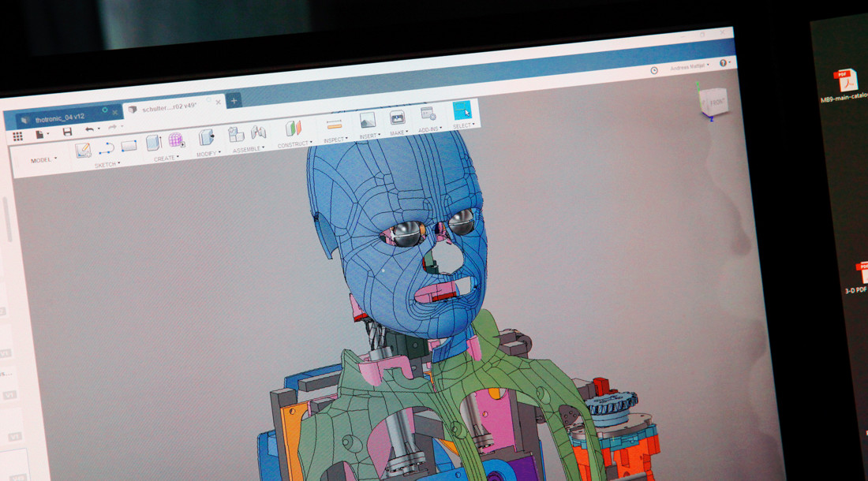Open the MODEL workspace dropdown
Screen dimensions: 868x481
point(43,160)
